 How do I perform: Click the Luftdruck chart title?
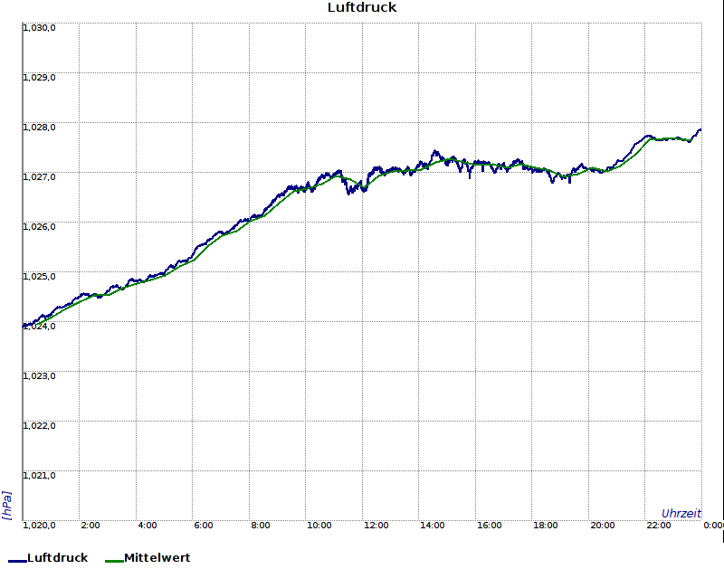pyautogui.click(x=362, y=7)
